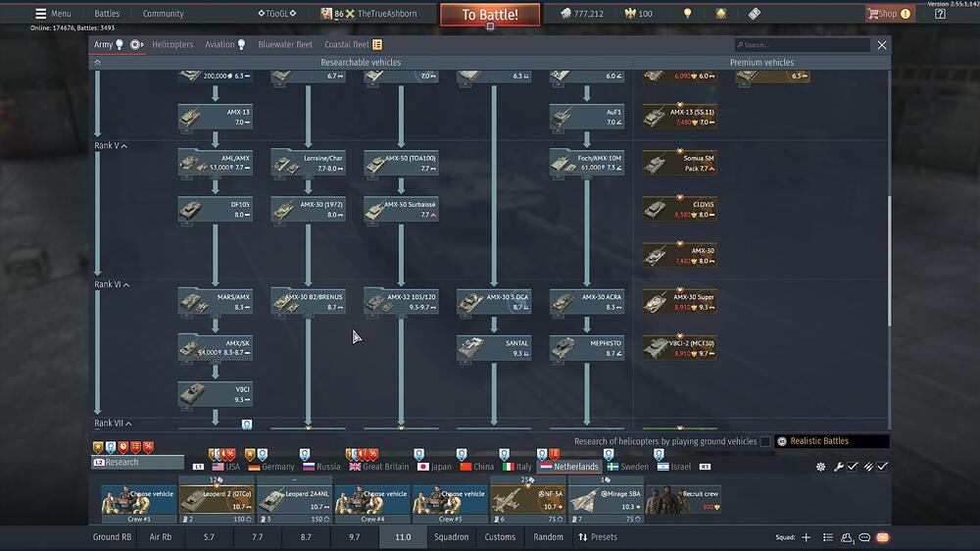
Task: Select premium VBCI-2 (MCT30) vehicle
Action: pos(680,348)
